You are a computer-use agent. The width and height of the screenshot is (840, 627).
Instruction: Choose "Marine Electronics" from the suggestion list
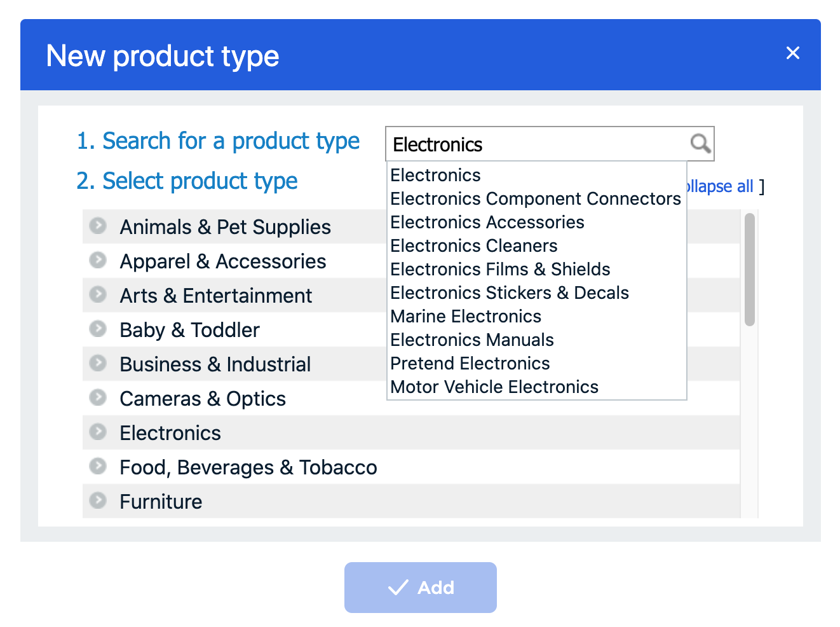pyautogui.click(x=466, y=316)
